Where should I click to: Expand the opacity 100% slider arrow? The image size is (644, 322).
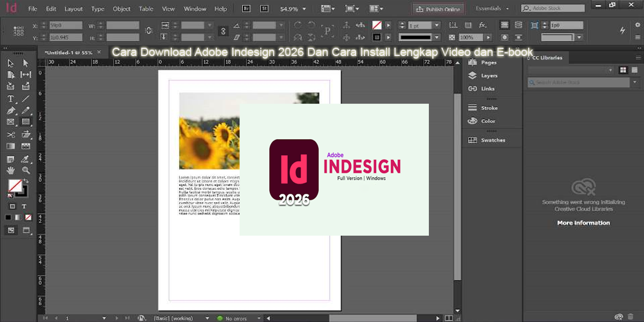point(488,37)
